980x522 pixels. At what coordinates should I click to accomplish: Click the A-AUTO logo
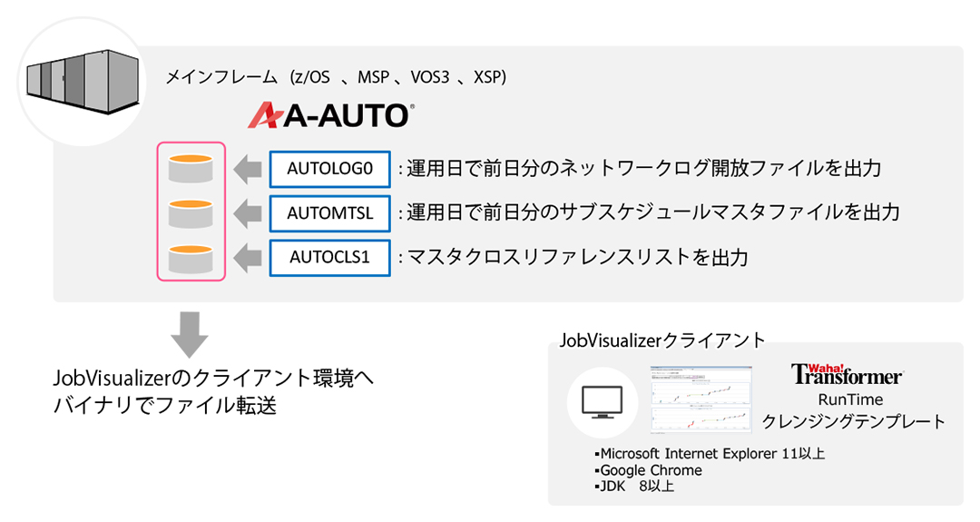[330, 115]
